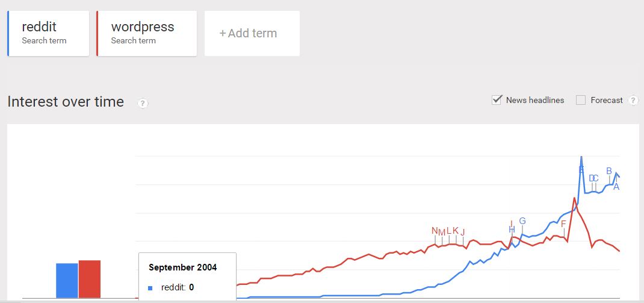Select the wordpress search term card
This screenshot has width=644, height=303.
[x=147, y=33]
